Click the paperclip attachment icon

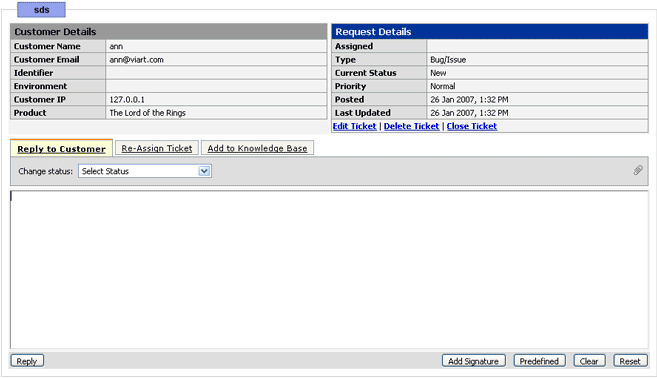(x=638, y=170)
